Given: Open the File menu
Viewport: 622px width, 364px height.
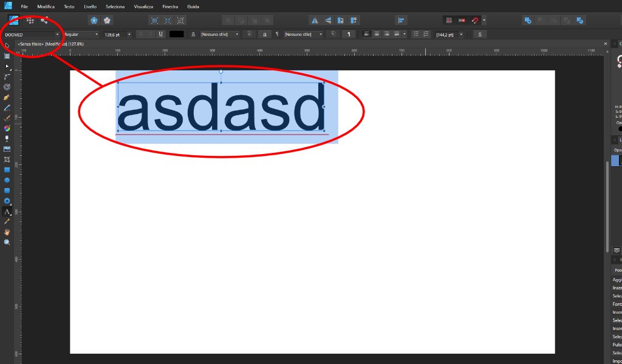Looking at the screenshot, I should tap(24, 7).
